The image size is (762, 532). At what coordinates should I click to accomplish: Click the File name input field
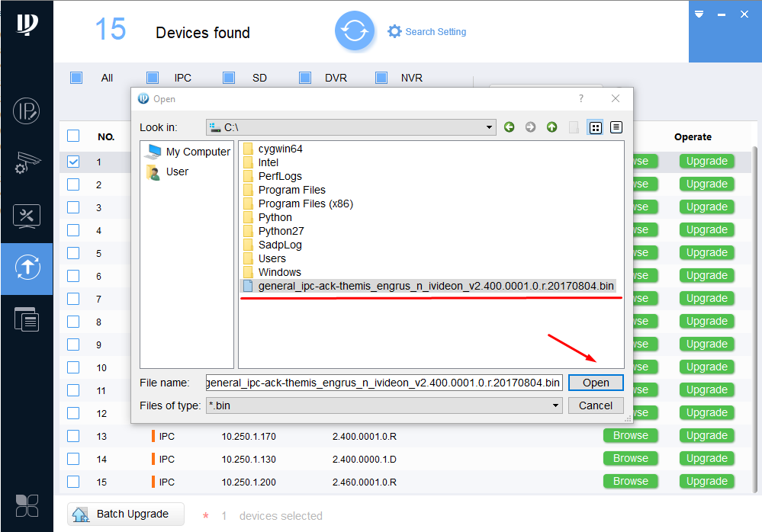coord(384,383)
